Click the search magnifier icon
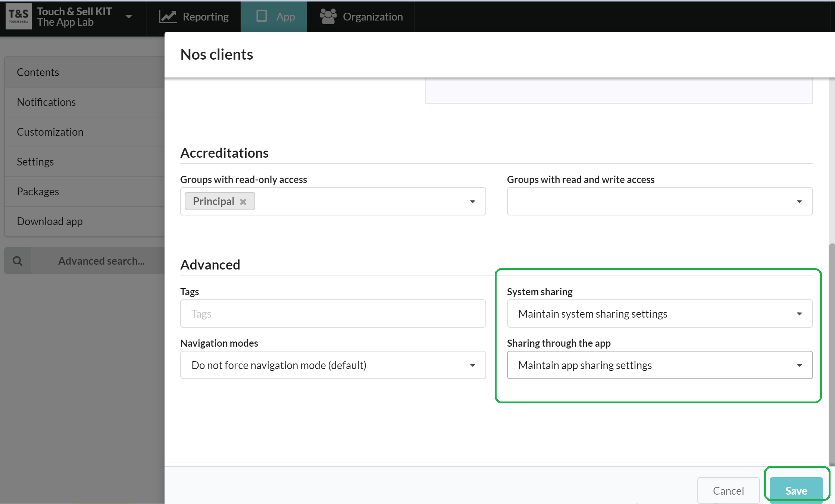Viewport: 835px width, 504px height. coord(18,261)
